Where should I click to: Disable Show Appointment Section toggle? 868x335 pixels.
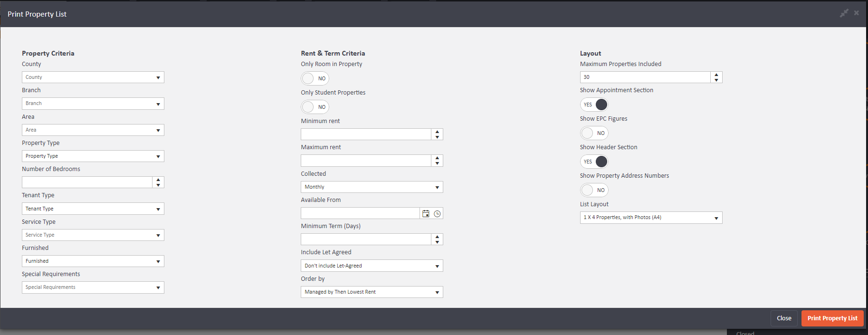click(594, 105)
